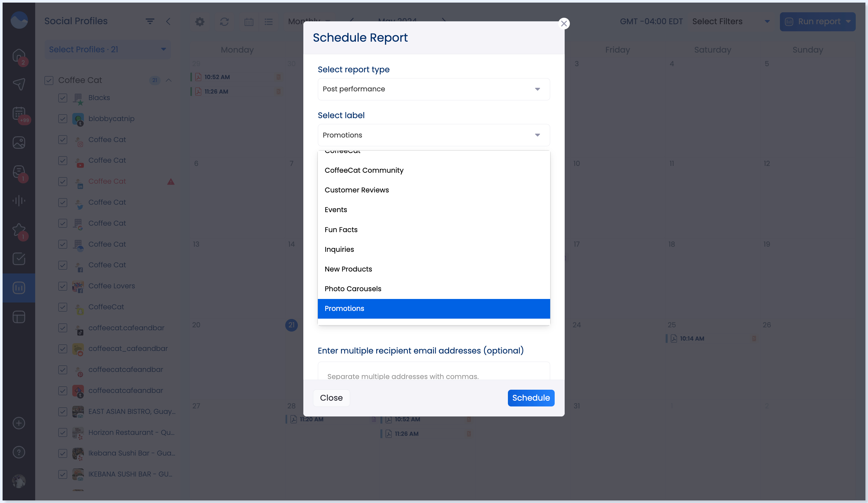Choose Events label option
This screenshot has width=868, height=503.
point(433,210)
